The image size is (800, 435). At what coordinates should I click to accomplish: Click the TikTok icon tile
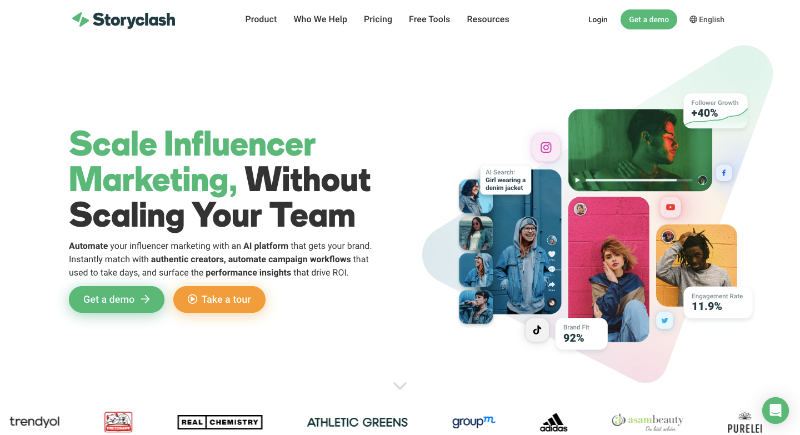point(537,330)
